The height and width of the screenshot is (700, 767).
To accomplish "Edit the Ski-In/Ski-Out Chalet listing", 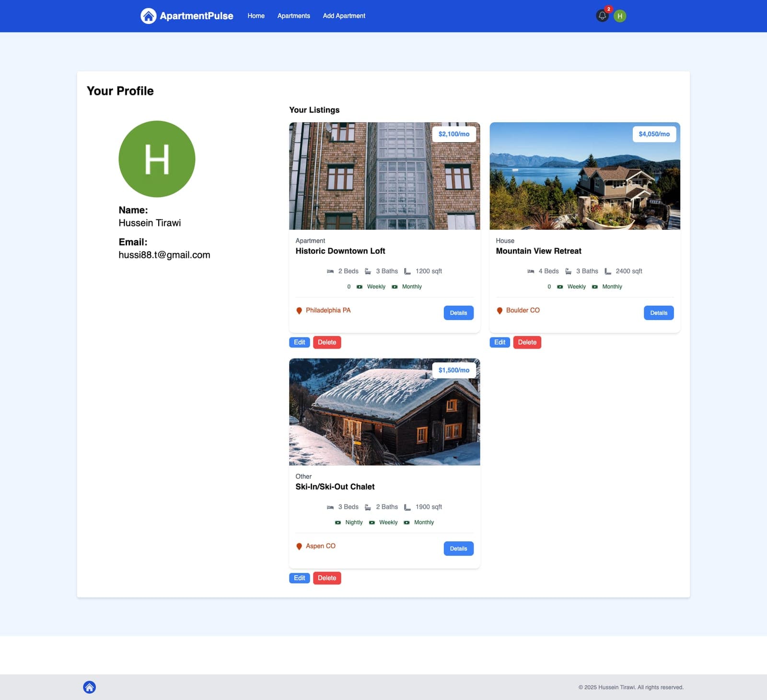I will [x=299, y=578].
